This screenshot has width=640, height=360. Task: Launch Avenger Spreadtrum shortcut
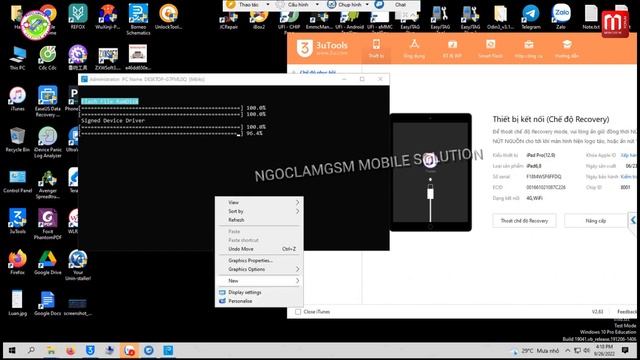(x=47, y=184)
